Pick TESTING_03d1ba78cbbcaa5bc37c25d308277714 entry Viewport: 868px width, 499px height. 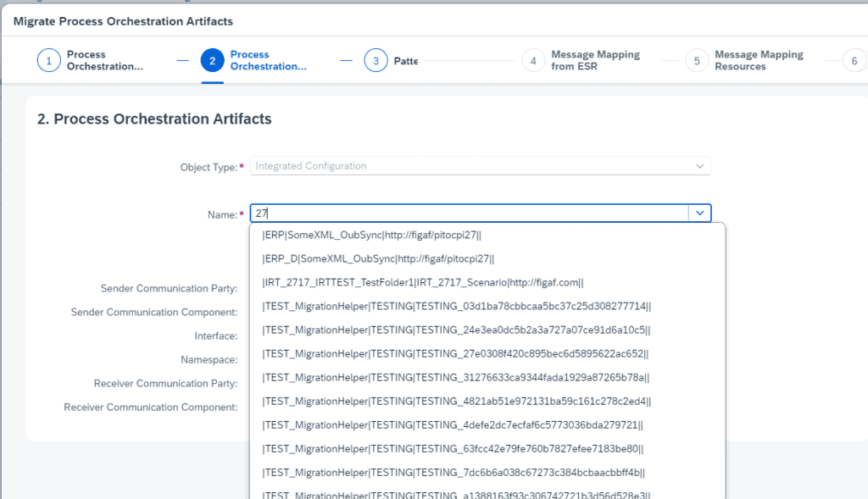[487, 306]
